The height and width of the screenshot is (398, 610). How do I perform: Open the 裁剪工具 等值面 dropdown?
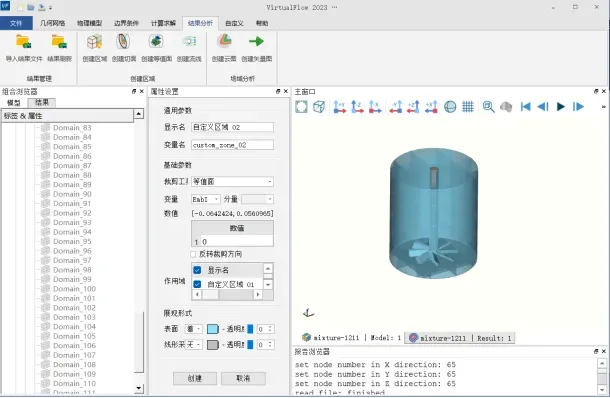click(232, 182)
